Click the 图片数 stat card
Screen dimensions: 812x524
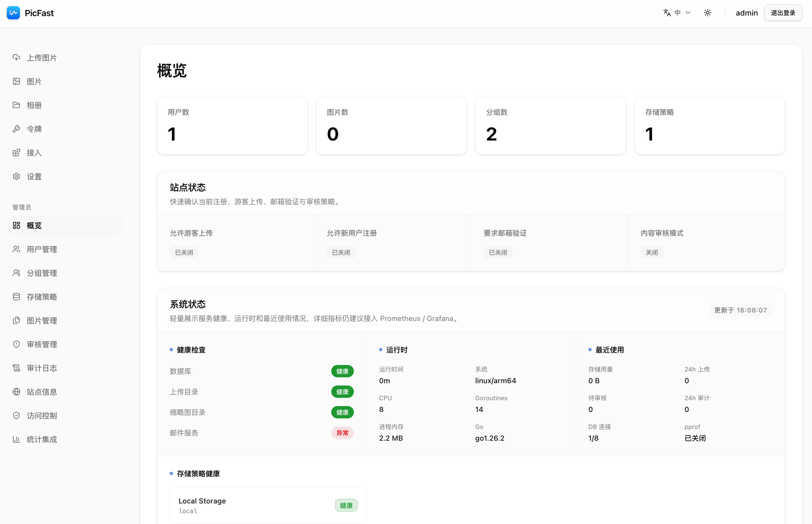(x=391, y=126)
